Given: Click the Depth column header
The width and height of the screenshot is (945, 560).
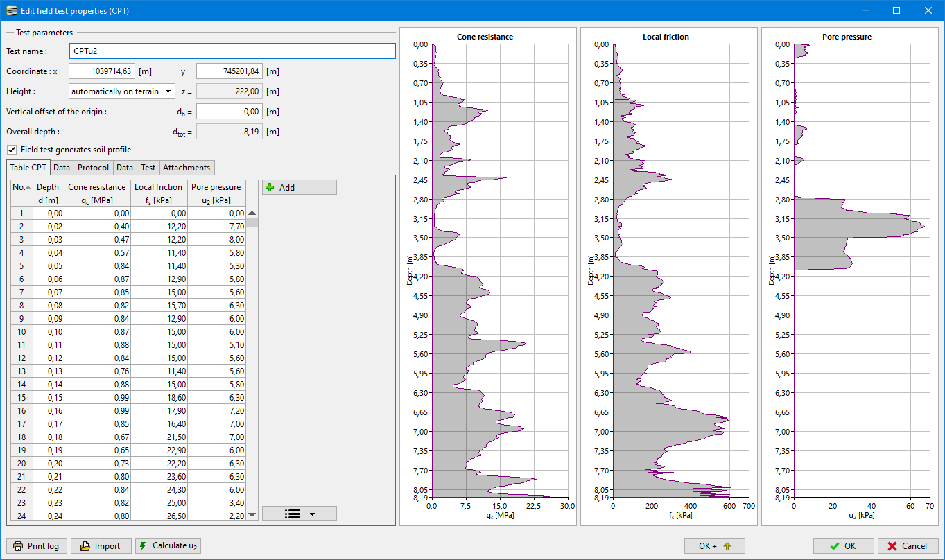Looking at the screenshot, I should 48,193.
